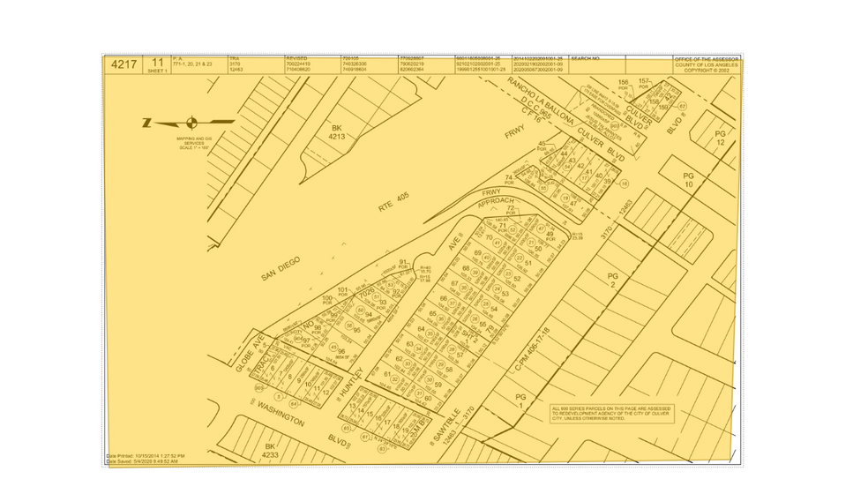This screenshot has width=868, height=479.
Task: Click lot number 66 on the map
Action: coord(444,298)
